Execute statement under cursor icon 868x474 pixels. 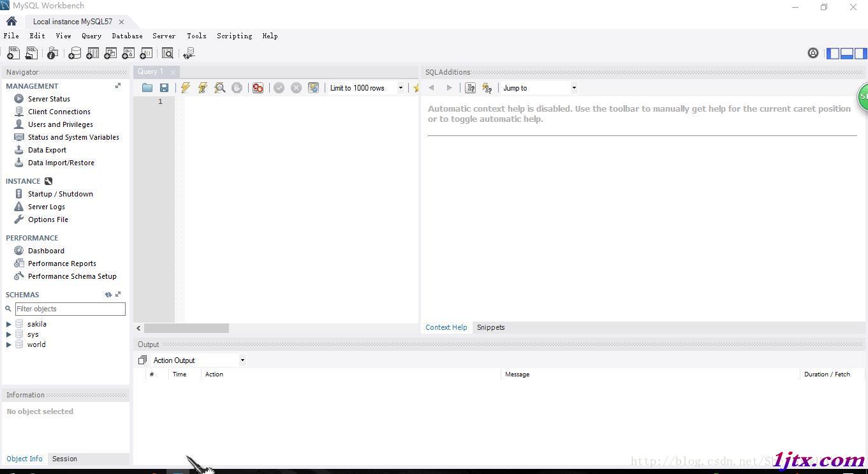[x=203, y=88]
